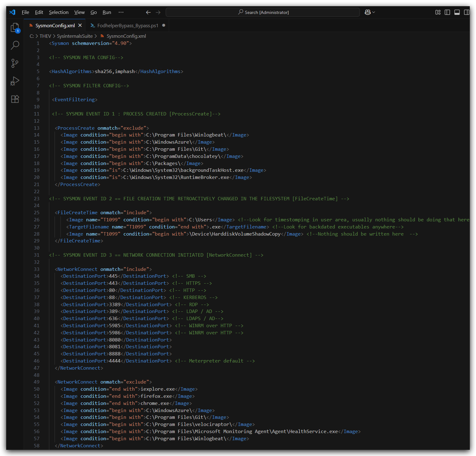The width and height of the screenshot is (476, 456).
Task: Click the VS Code logo icon
Action: click(12, 12)
